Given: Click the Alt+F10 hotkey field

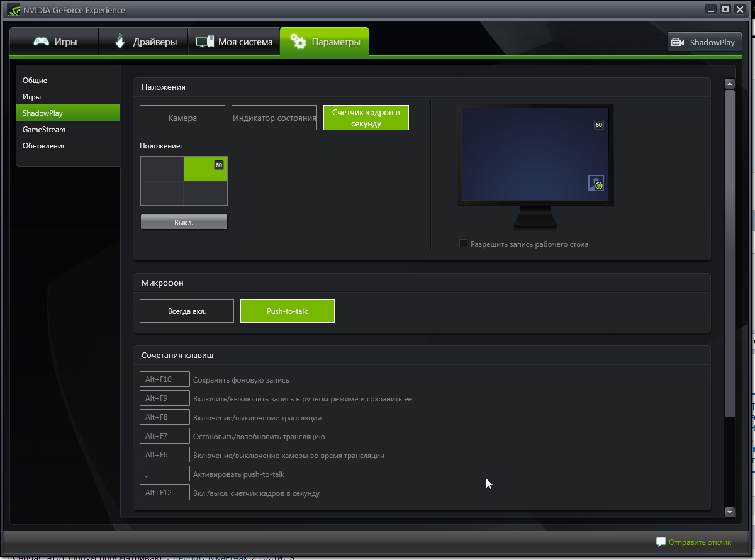Looking at the screenshot, I should [165, 379].
